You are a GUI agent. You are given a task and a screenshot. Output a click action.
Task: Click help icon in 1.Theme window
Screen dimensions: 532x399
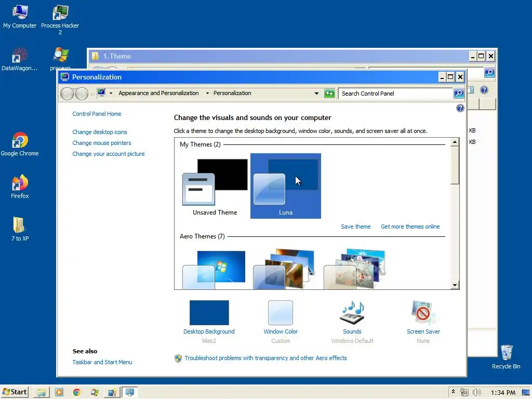(x=484, y=89)
